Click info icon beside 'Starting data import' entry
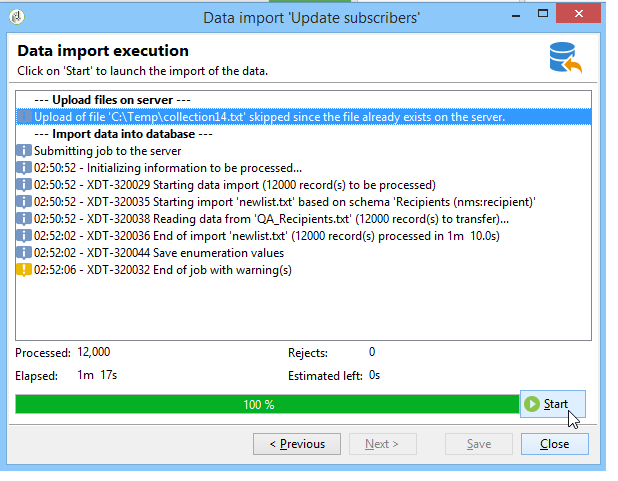Screen dimensions: 618x481 pos(24,184)
